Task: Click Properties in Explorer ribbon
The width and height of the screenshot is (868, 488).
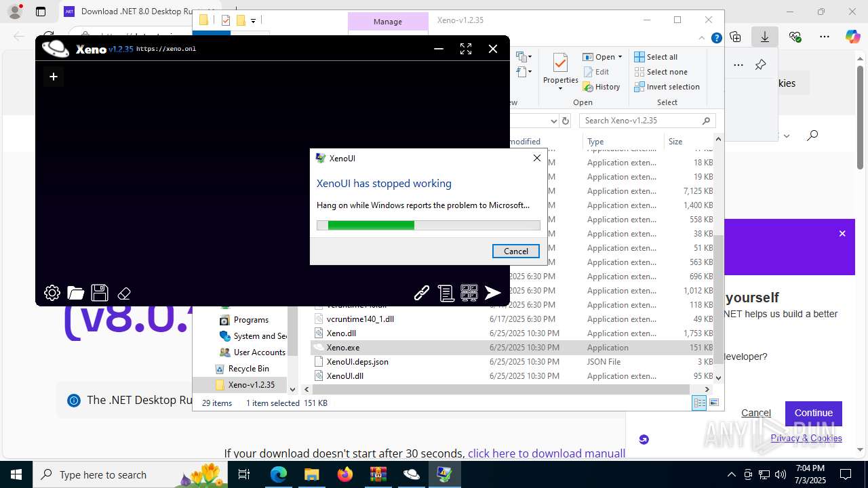Action: 560,71
